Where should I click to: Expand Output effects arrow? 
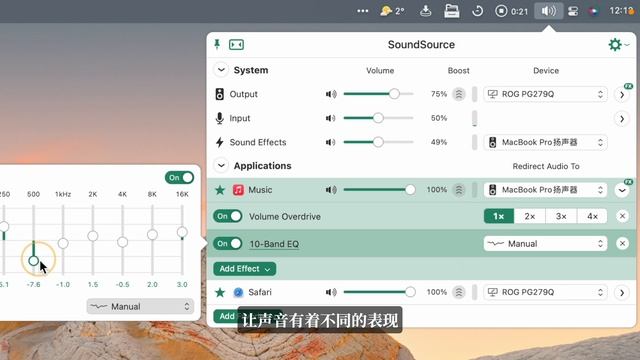click(622, 95)
